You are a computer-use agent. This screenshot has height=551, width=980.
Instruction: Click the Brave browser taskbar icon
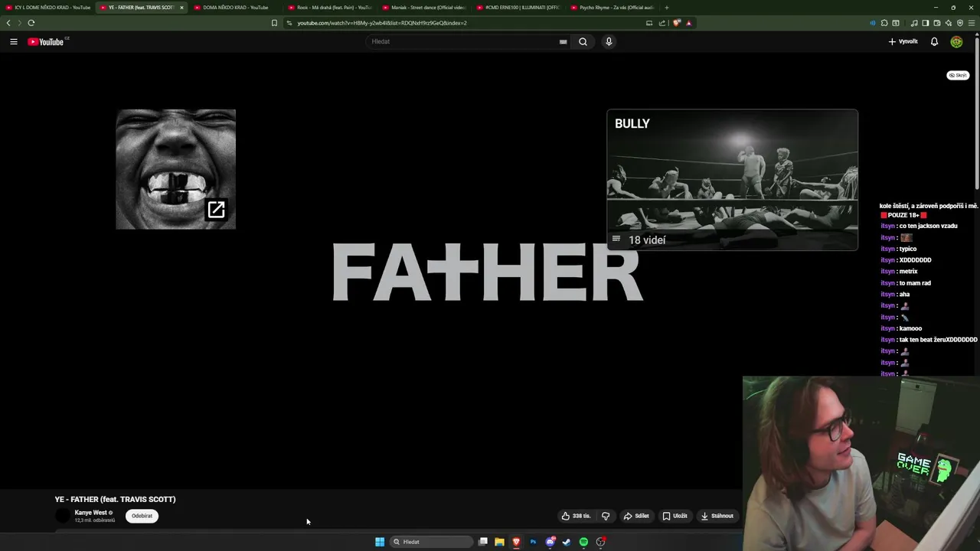(516, 542)
